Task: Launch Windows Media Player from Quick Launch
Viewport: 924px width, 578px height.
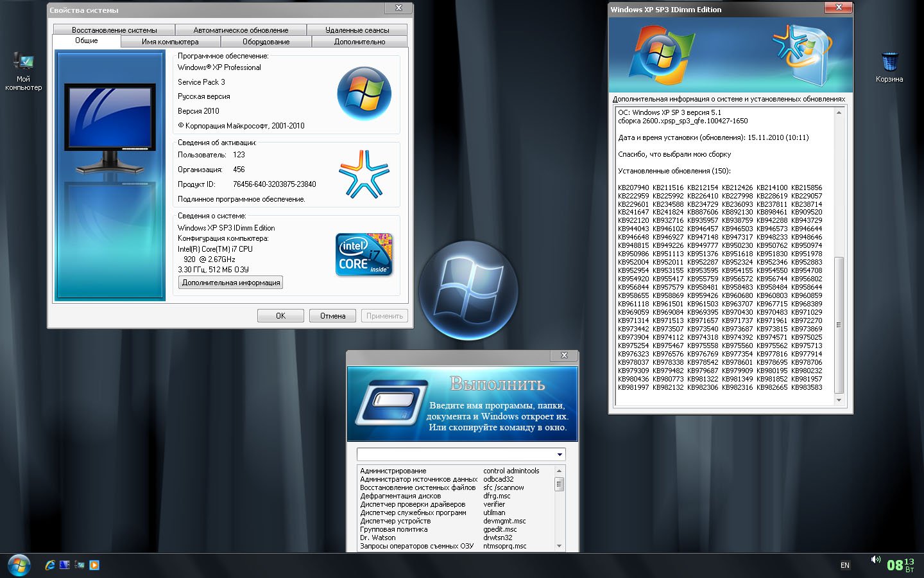Action: (94, 565)
